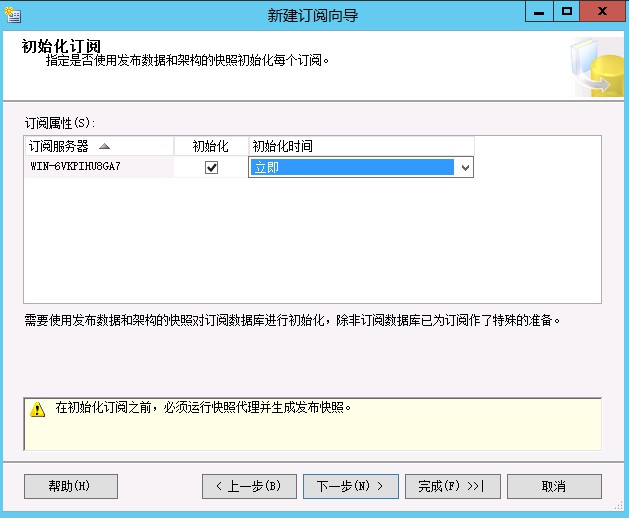Click the wizard header graphic at top right

point(598,68)
